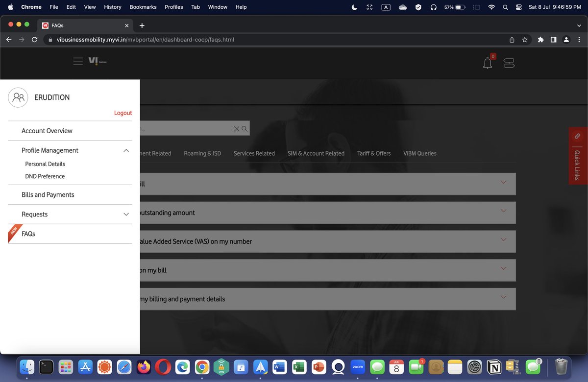Expand the 'on my bill' FAQ chevron
Screen dimensions: 588x382
[503, 268]
